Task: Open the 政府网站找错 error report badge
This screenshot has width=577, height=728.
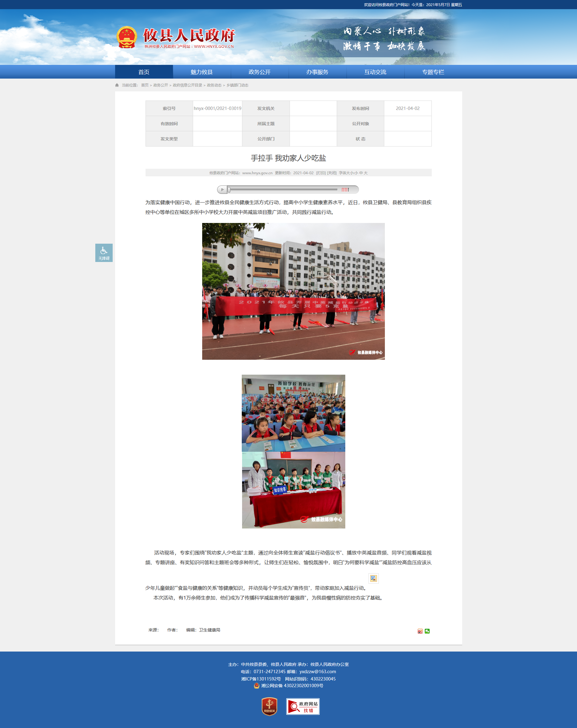Action: click(x=303, y=706)
